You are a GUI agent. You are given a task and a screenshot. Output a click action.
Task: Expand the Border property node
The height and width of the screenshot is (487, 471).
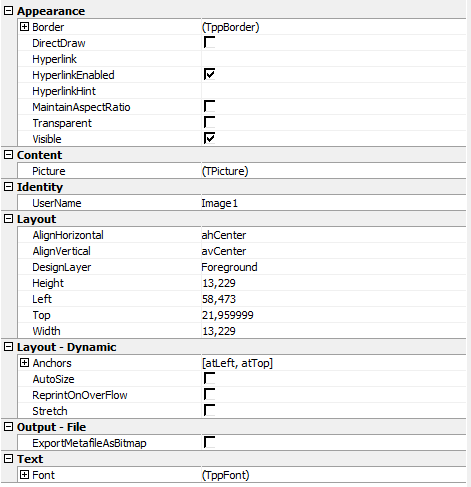point(24,27)
